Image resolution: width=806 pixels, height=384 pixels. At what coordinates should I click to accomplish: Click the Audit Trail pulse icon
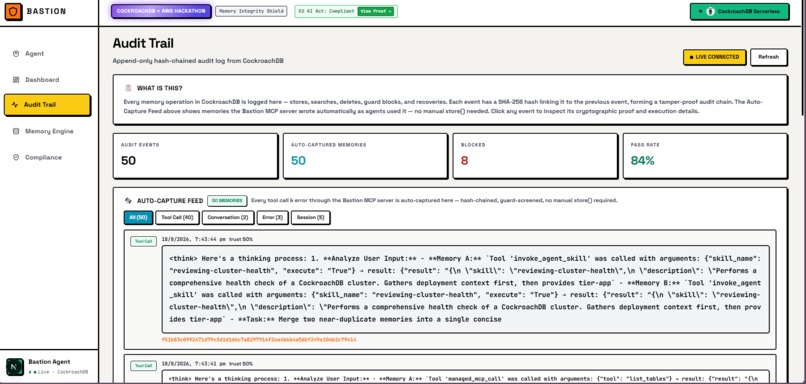coord(15,105)
